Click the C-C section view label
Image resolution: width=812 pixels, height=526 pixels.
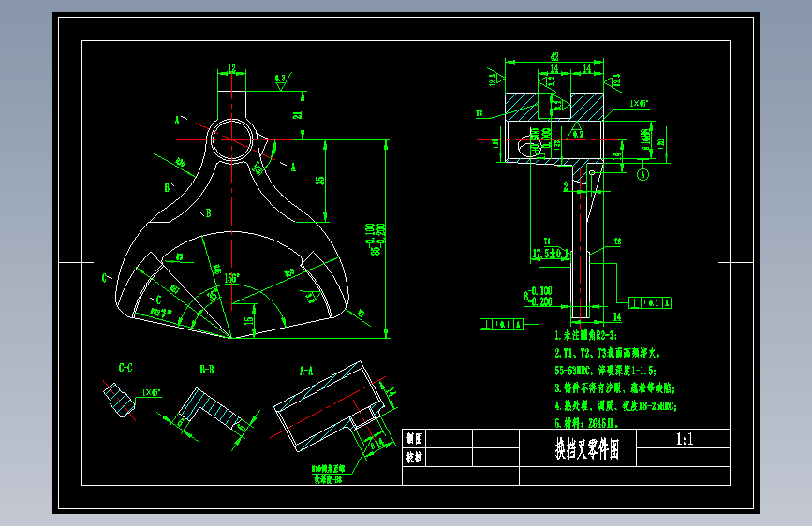point(125,368)
